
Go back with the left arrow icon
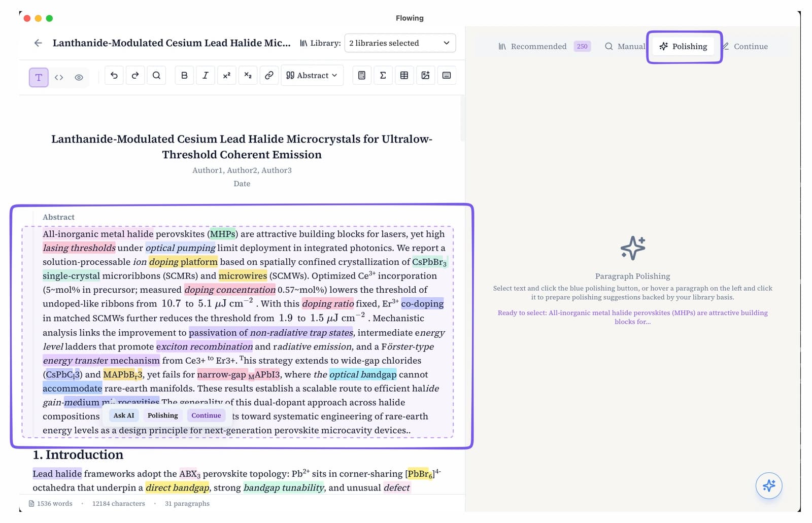pyautogui.click(x=38, y=43)
